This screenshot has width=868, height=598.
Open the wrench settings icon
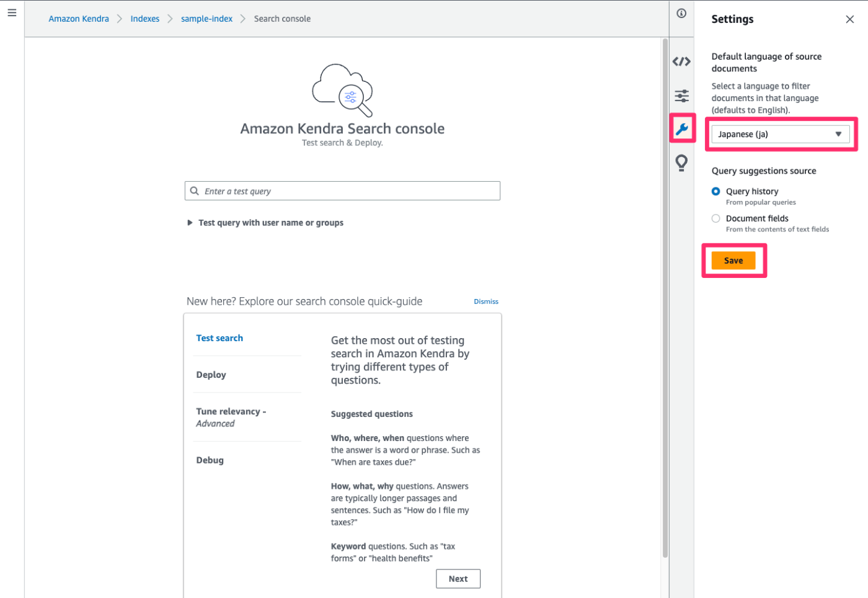point(681,129)
